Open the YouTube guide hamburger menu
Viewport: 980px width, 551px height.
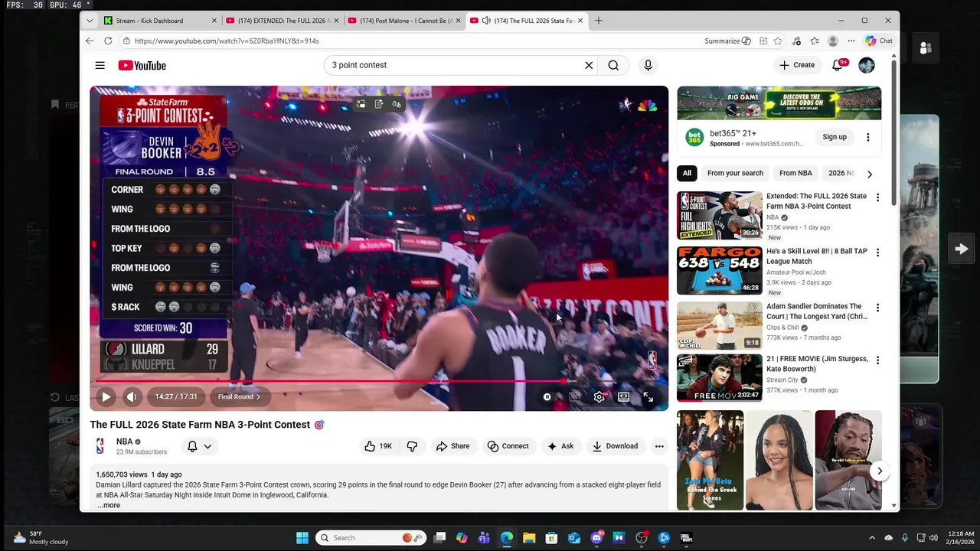point(100,65)
